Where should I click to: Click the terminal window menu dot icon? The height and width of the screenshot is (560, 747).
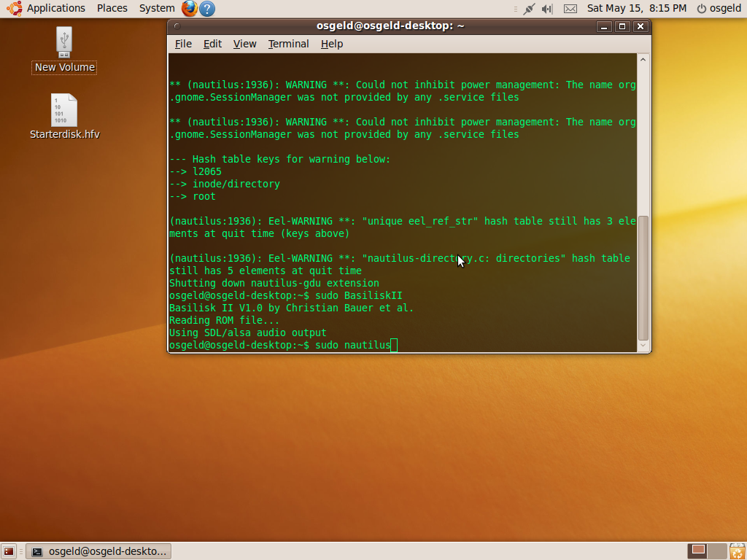pos(177,26)
